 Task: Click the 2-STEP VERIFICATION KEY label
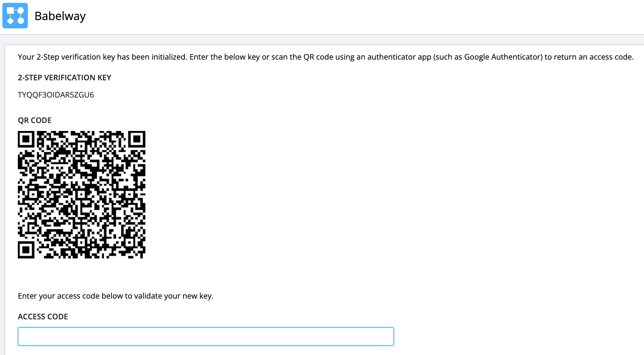64,78
